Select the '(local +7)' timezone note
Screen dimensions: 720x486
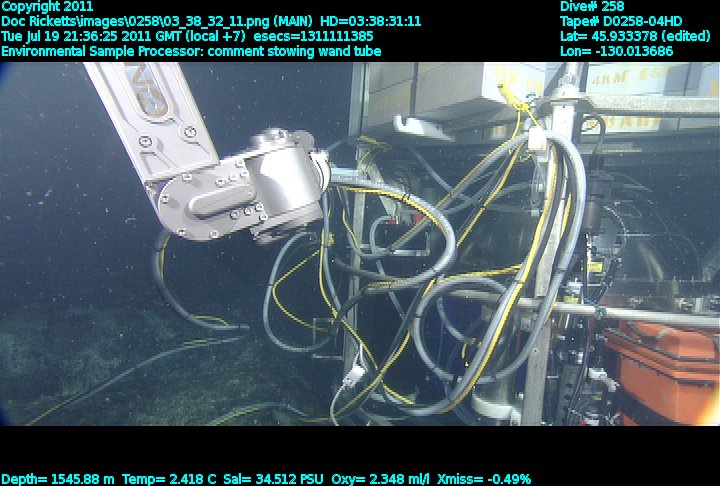(215, 36)
